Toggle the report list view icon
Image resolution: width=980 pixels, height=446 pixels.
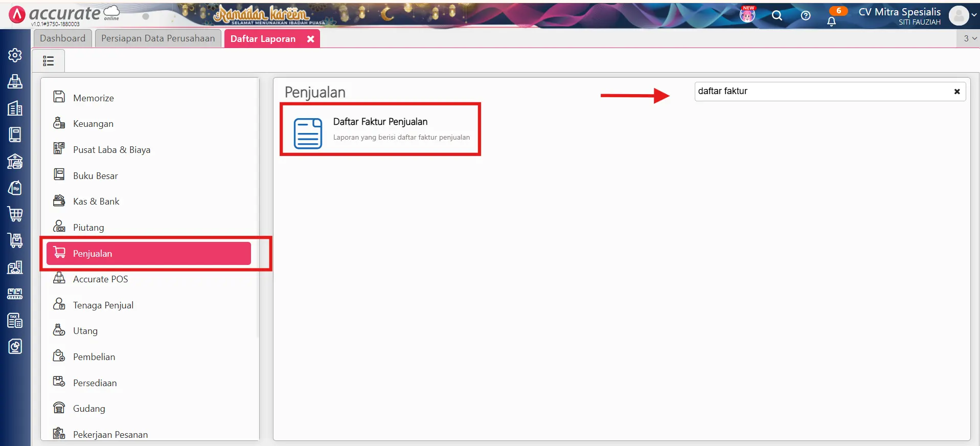pos(49,61)
